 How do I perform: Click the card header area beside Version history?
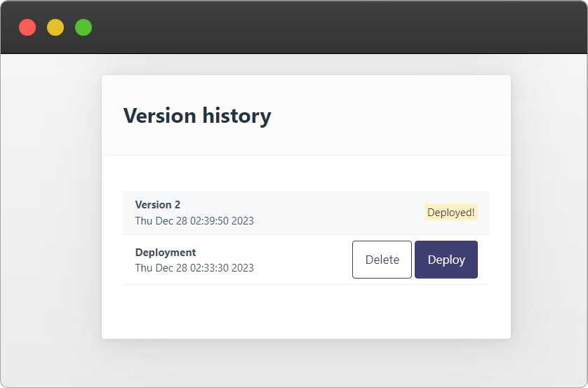[x=390, y=114]
